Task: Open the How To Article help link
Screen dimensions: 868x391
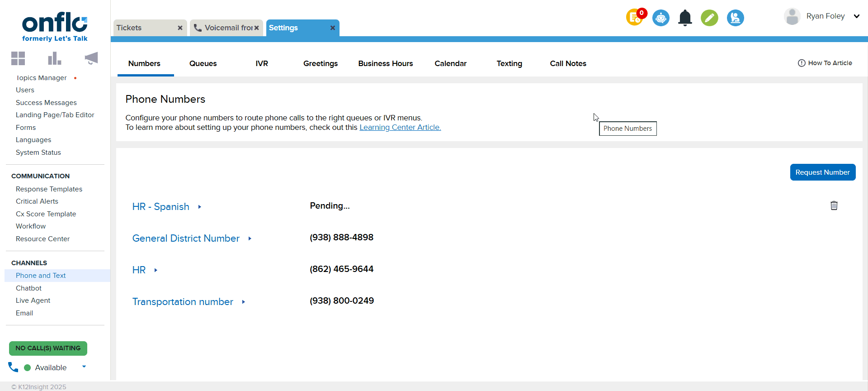Action: click(x=825, y=63)
